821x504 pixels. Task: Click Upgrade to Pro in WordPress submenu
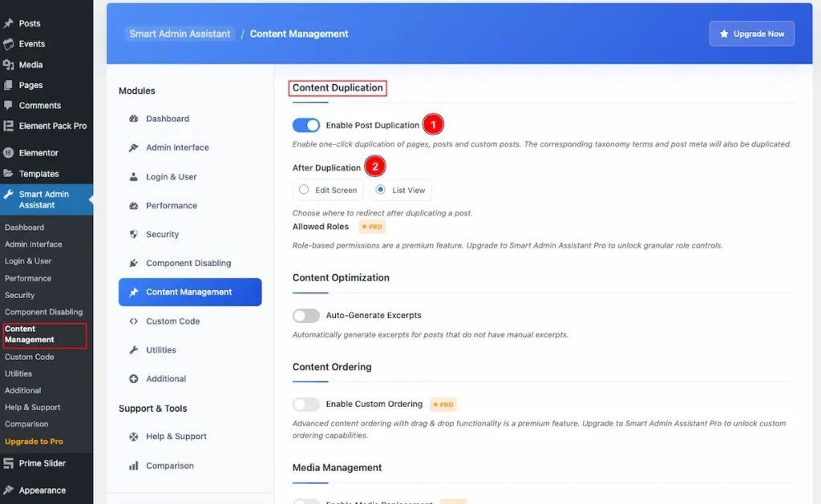point(34,442)
